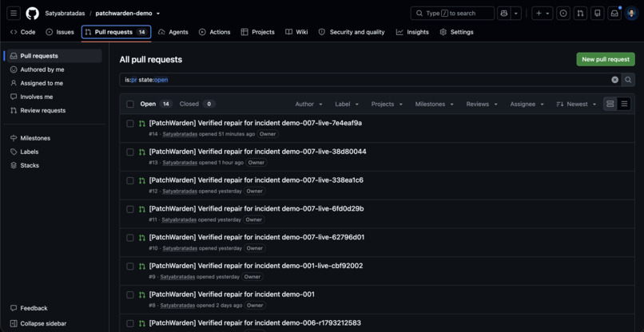This screenshot has height=332, width=644.
Task: Select Pull requests in the sidebar
Action: tap(54, 56)
